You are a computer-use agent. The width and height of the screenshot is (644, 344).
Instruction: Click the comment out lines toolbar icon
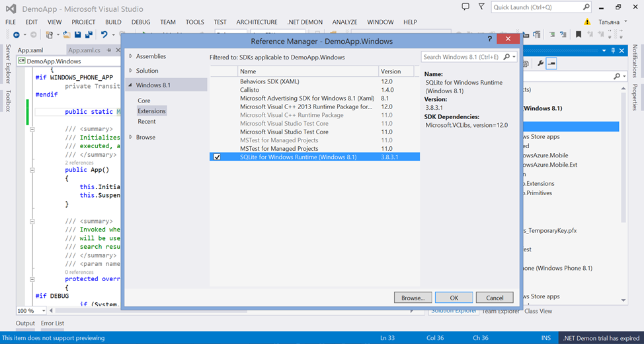552,35
